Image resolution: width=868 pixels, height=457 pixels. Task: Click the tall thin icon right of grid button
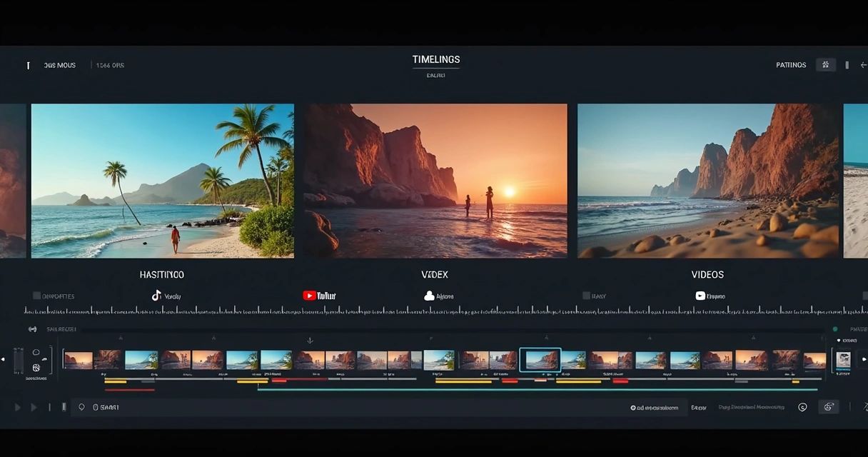[847, 65]
